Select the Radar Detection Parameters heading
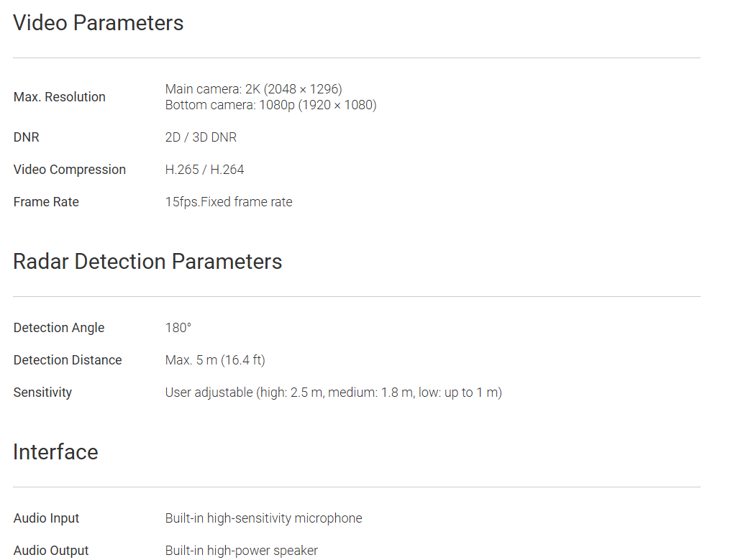This screenshot has width=733, height=560. point(147,261)
